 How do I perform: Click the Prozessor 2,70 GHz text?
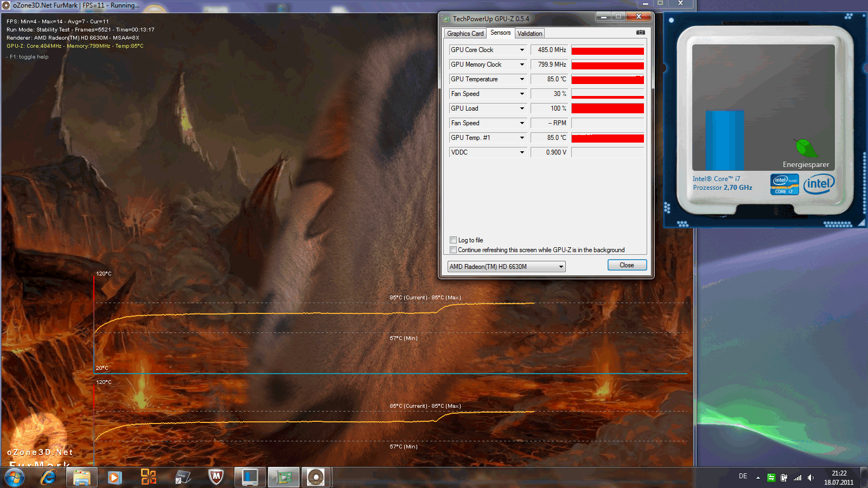pos(723,188)
